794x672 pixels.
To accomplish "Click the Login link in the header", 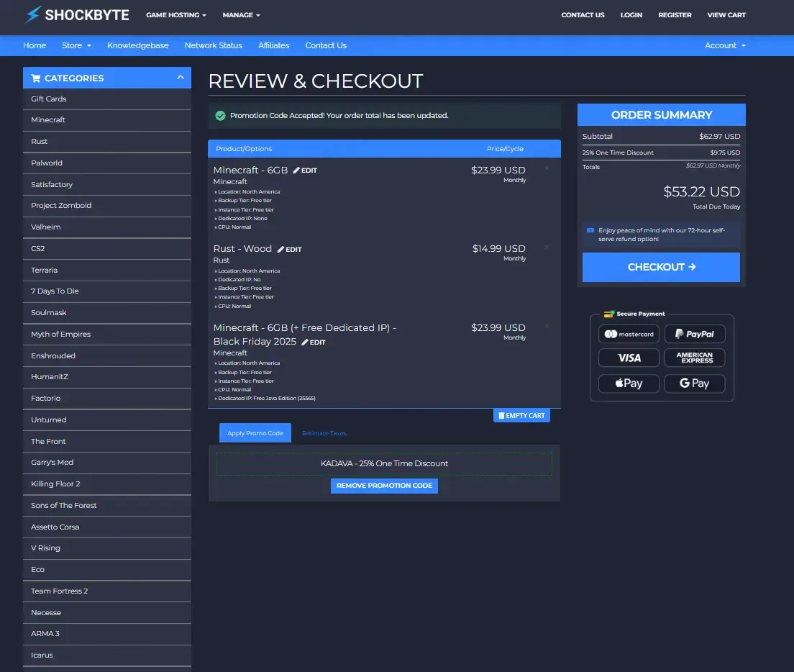I will pos(631,15).
